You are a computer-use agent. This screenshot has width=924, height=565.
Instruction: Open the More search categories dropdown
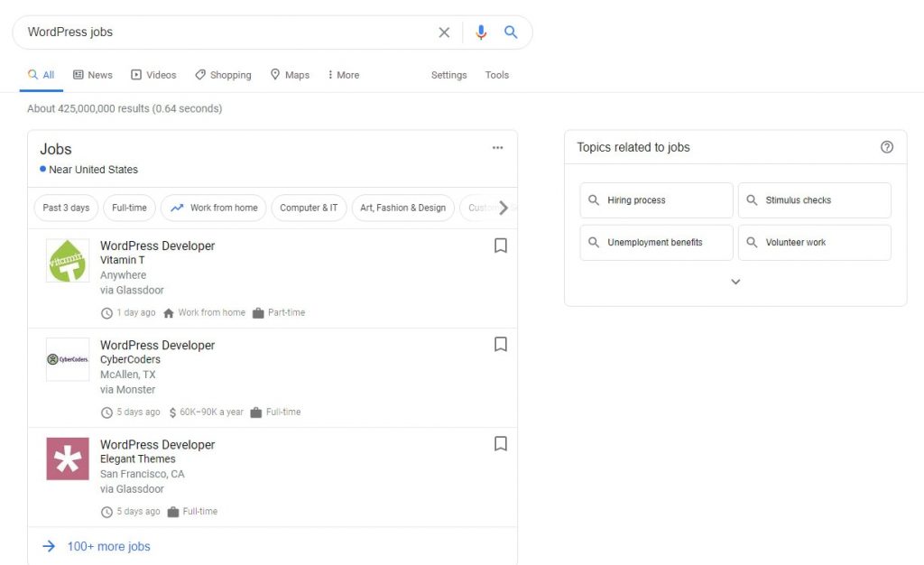tap(343, 75)
